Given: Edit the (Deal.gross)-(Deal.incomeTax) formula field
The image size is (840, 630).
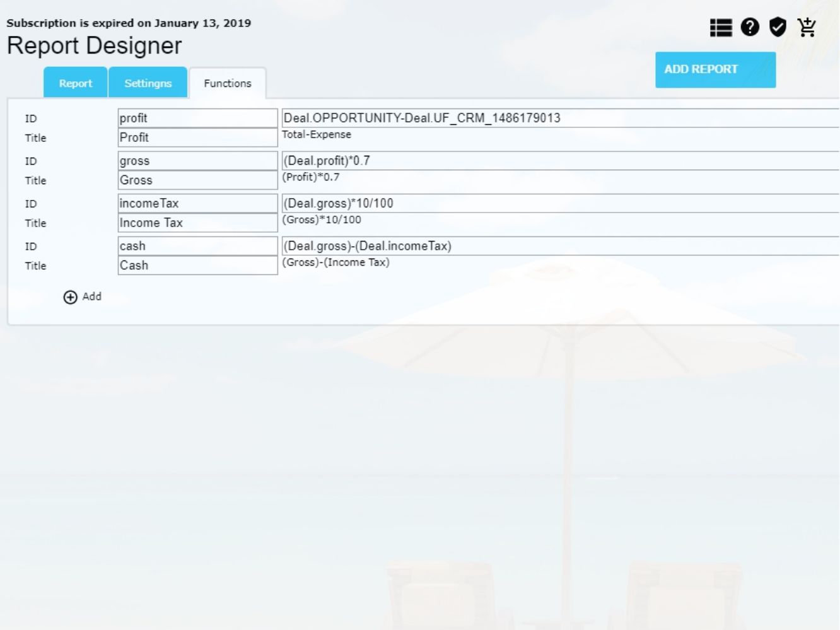Looking at the screenshot, I should (560, 246).
